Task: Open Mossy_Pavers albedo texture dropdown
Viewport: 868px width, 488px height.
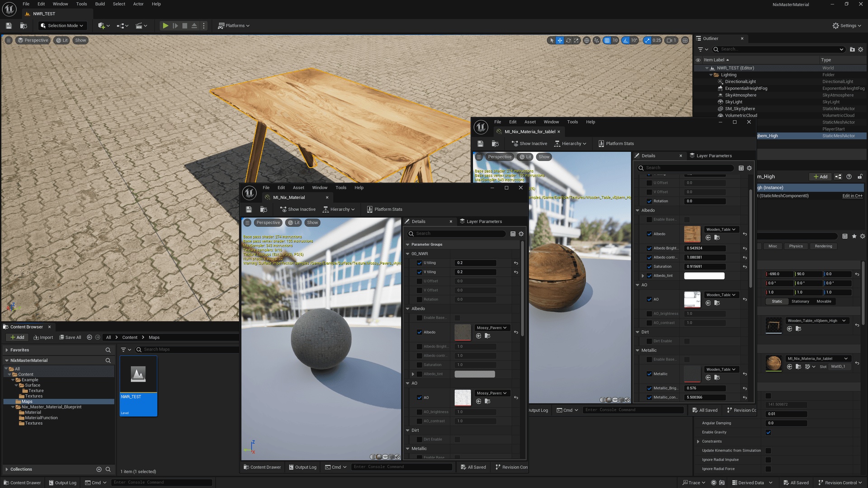Action: click(x=491, y=328)
